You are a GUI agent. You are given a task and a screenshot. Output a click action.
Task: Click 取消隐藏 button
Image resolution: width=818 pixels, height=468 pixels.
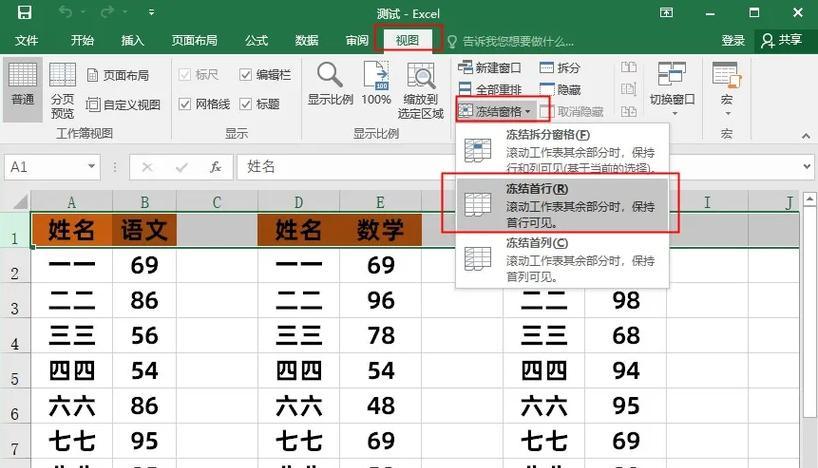coord(571,111)
